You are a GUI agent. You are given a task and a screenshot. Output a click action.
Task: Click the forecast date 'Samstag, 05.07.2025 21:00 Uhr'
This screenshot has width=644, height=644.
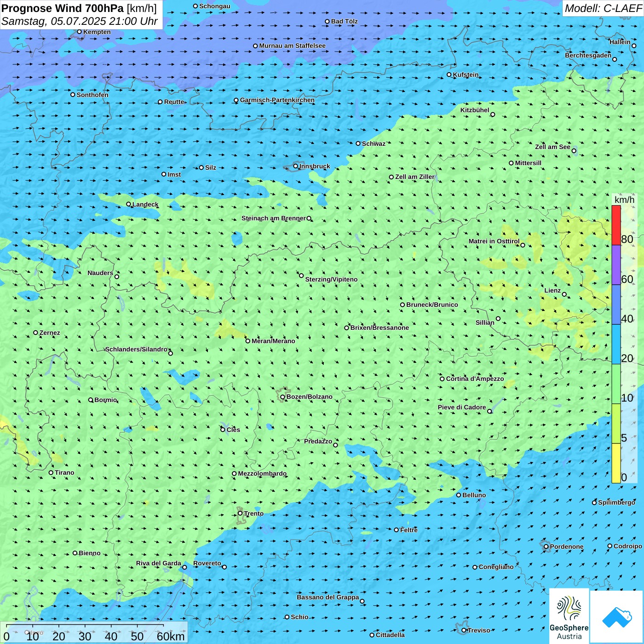click(80, 21)
